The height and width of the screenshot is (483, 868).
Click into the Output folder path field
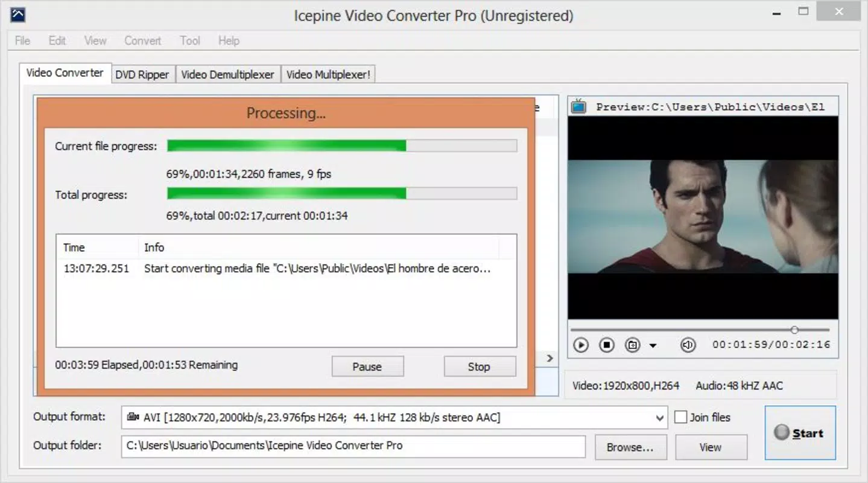pos(353,446)
